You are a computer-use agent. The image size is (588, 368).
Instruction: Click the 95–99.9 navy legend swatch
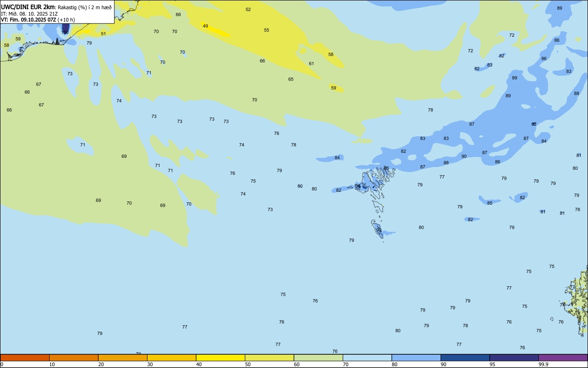point(514,357)
